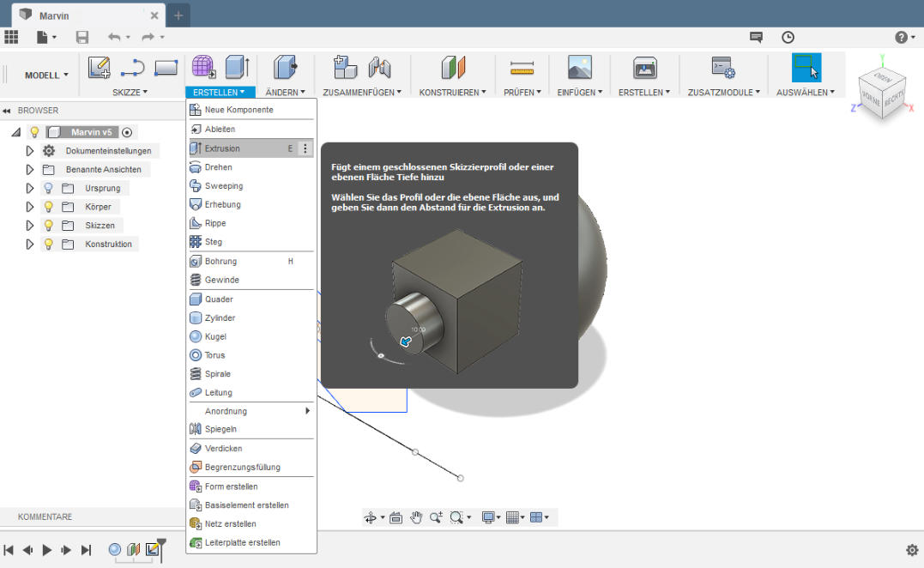This screenshot has width=924, height=568.
Task: Open the KOMMENTARE panel header
Action: point(45,517)
